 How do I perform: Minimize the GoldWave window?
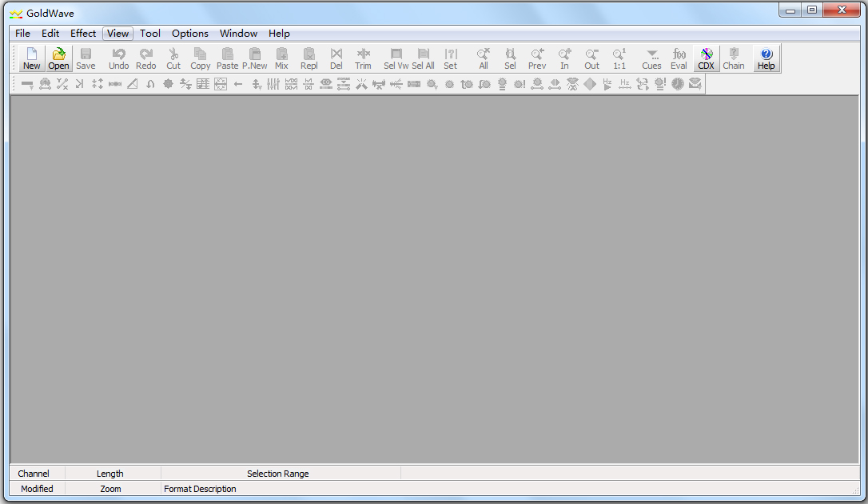point(790,10)
